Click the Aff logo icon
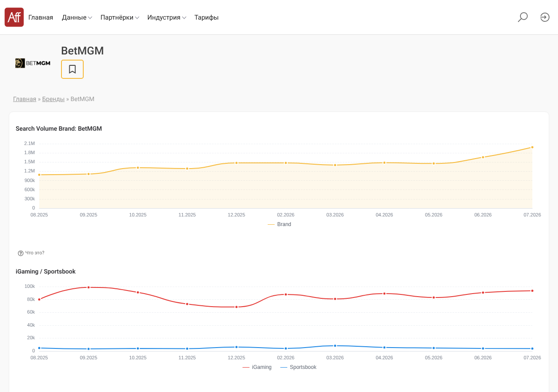This screenshot has height=392, width=558. pos(14,17)
